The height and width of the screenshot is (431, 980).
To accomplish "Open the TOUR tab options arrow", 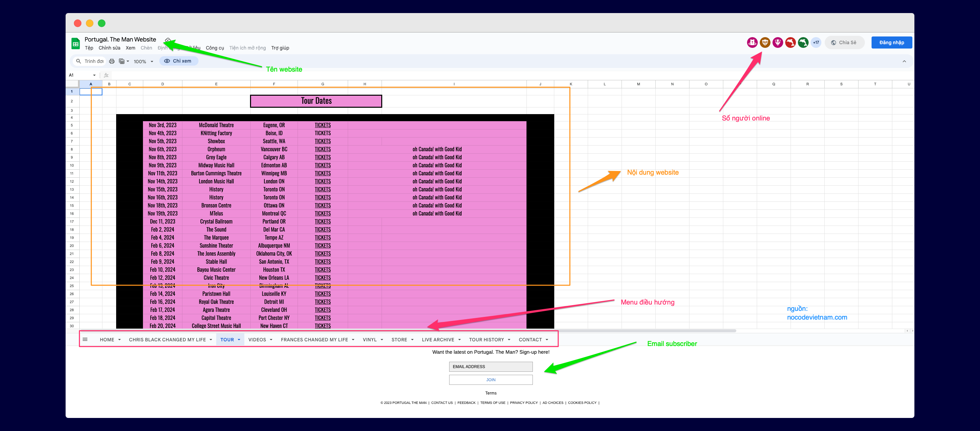I will [239, 340].
